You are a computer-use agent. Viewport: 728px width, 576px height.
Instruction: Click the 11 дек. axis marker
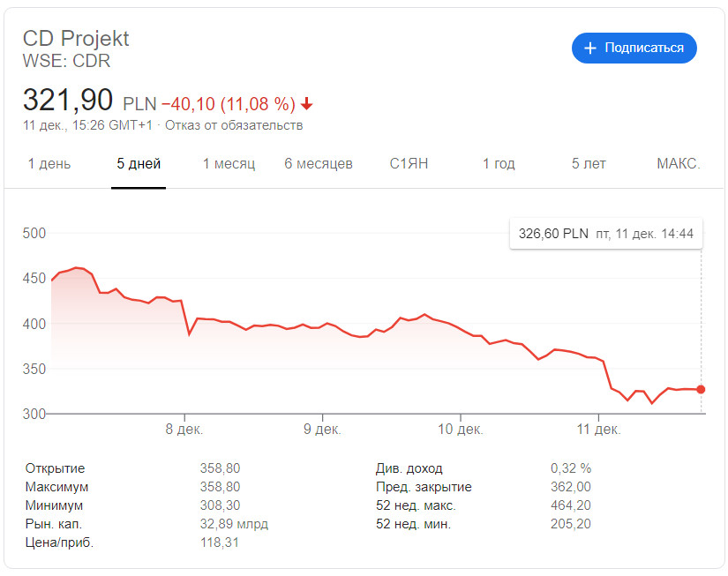598,429
